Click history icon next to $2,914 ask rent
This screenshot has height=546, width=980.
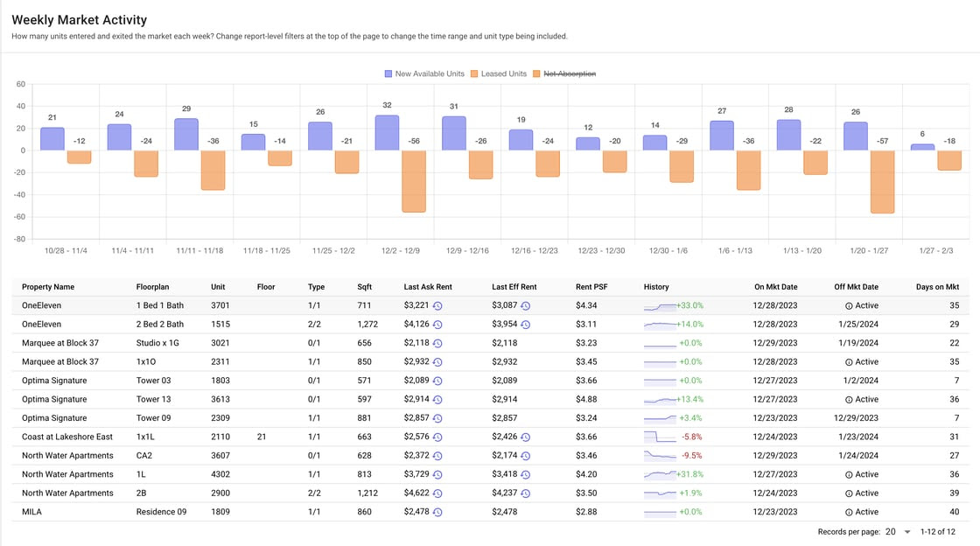437,400
